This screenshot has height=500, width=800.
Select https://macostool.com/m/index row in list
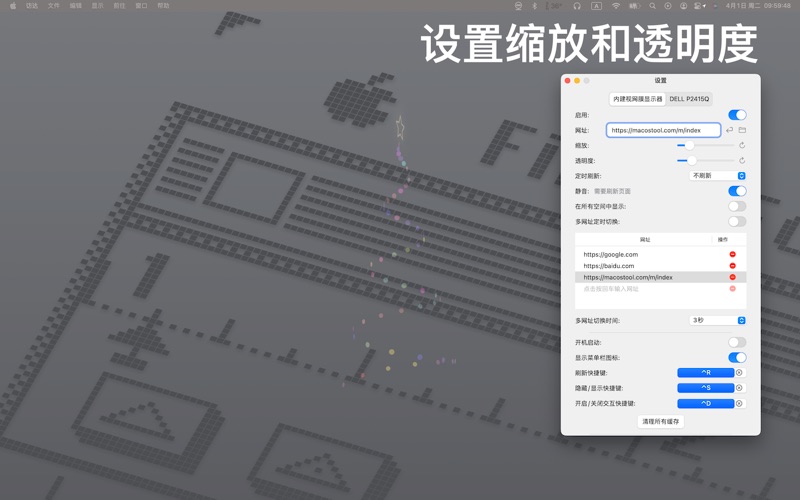[660, 277]
